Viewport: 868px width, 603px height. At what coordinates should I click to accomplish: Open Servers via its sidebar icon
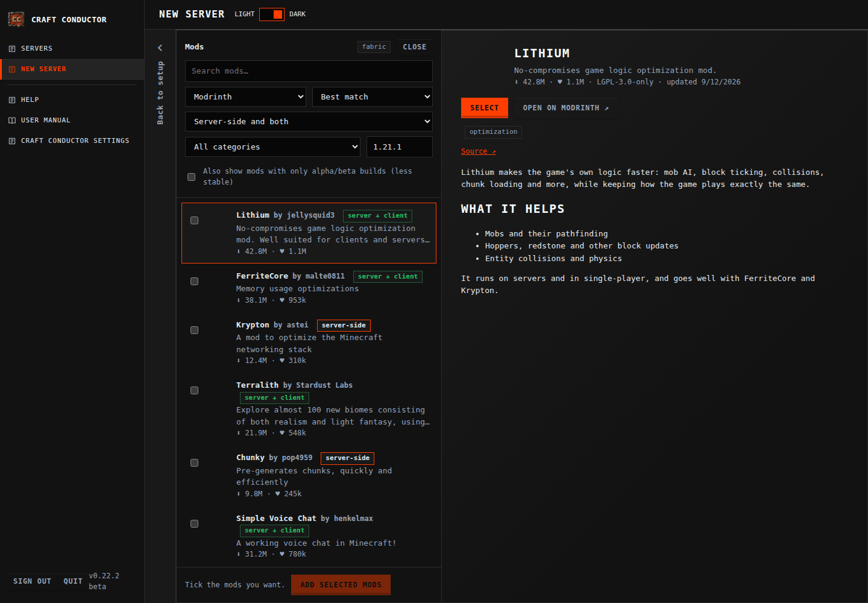(12, 48)
